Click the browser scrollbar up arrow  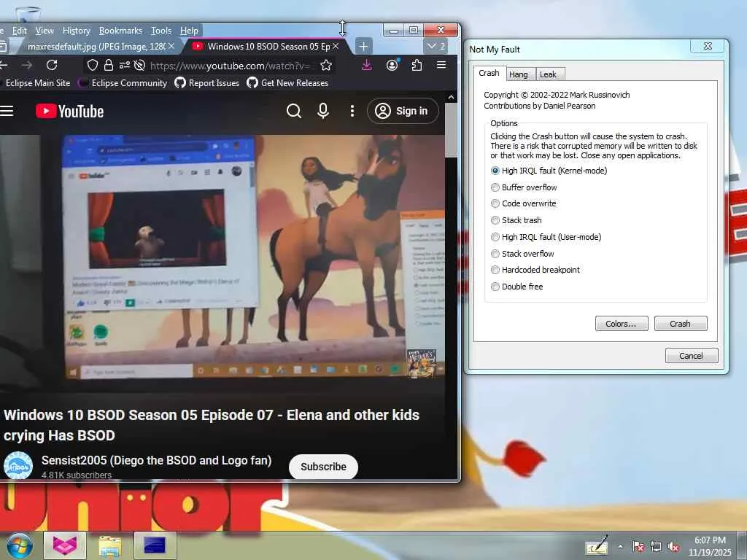451,97
